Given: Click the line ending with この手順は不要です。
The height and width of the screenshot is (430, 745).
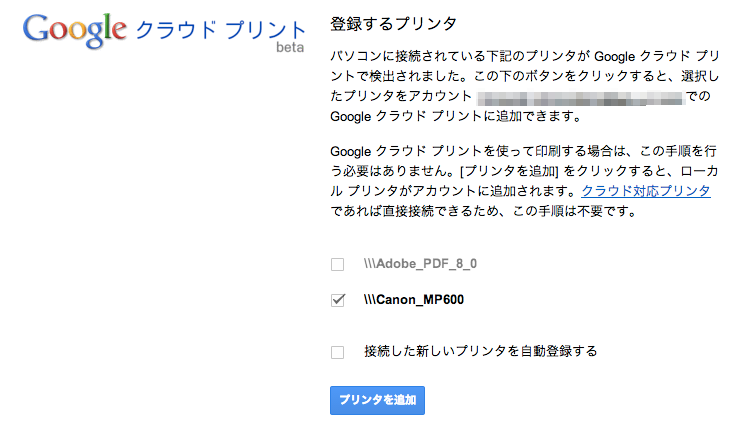Looking at the screenshot, I should [484, 211].
